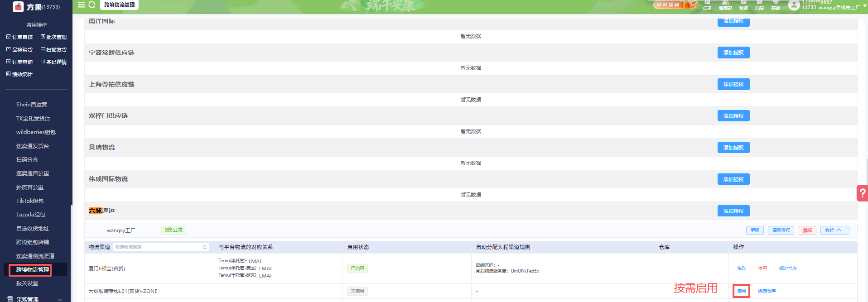Open the 订单审核 shortcut
Viewport: 868px width, 302px height.
click(19, 37)
